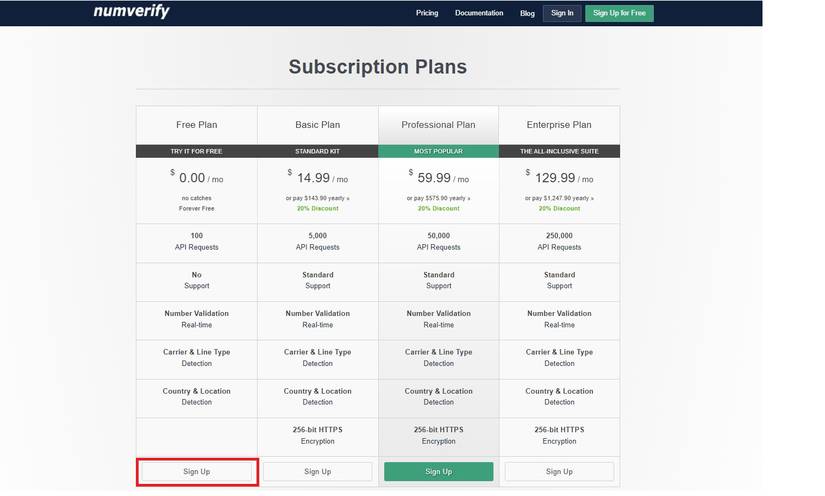Viewport: 825px width, 496px height.
Task: Click the green Sign Up for Free button
Action: coord(619,13)
